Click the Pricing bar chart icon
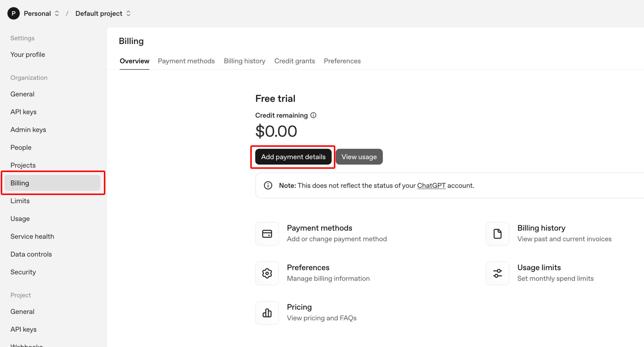The width and height of the screenshot is (644, 347). [x=267, y=313]
